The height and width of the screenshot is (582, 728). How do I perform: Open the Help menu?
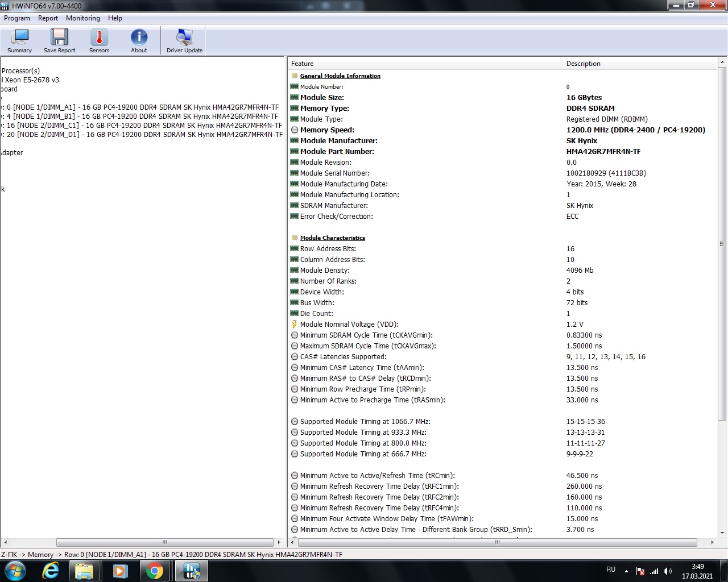pyautogui.click(x=115, y=18)
